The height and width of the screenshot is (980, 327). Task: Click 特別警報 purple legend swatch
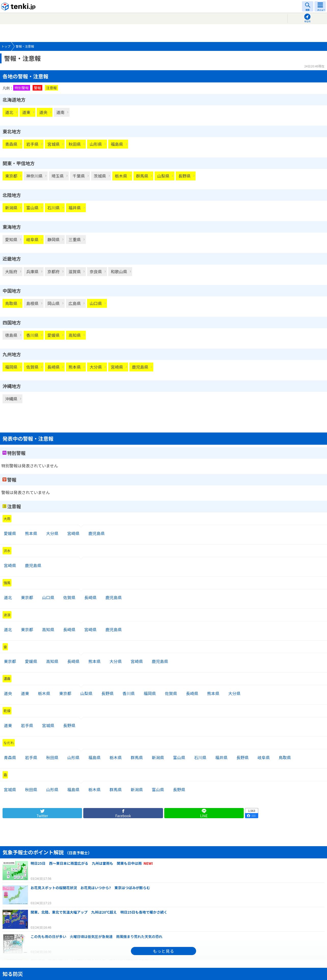click(x=22, y=88)
